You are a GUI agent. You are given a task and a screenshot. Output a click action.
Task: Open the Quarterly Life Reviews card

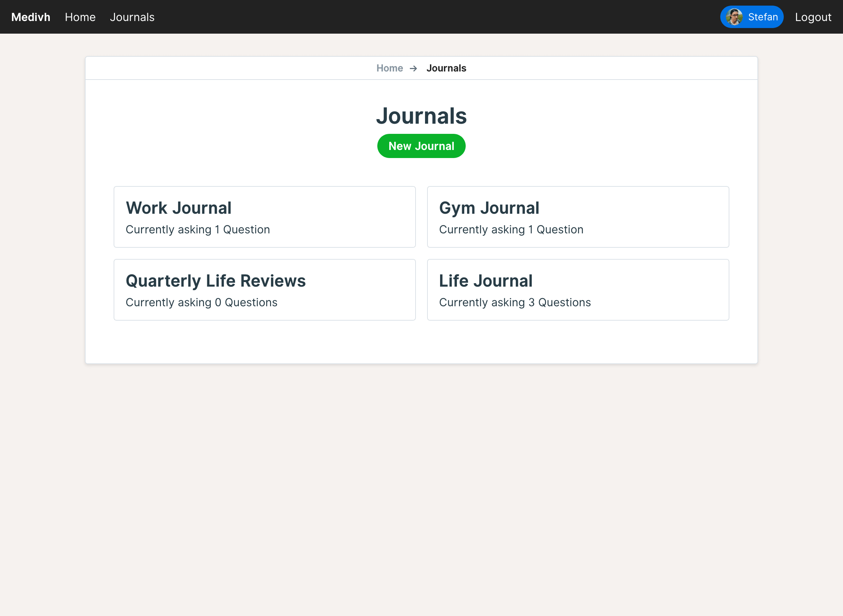[x=264, y=289]
